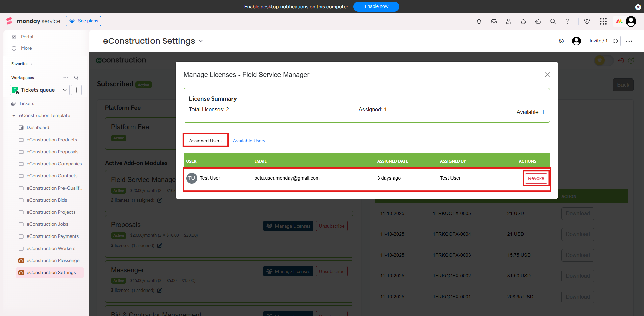
Task: Open eConstruction Settings title dropdown
Action: (201, 41)
